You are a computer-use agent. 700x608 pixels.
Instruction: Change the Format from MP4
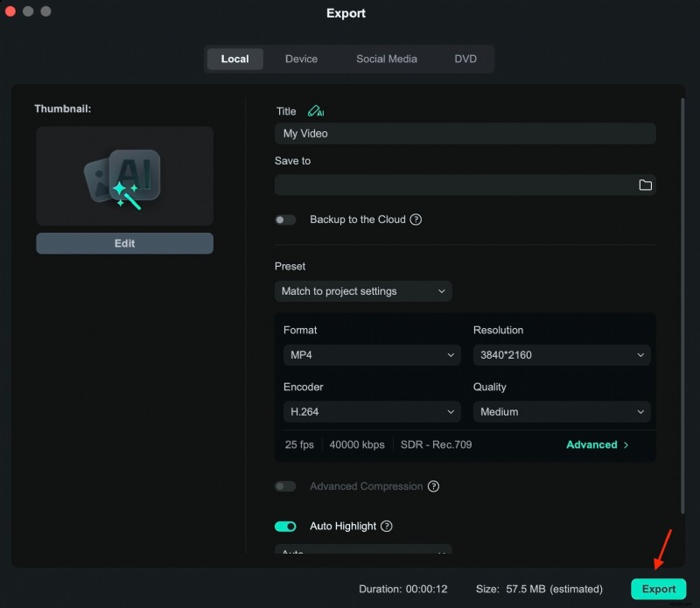[371, 355]
